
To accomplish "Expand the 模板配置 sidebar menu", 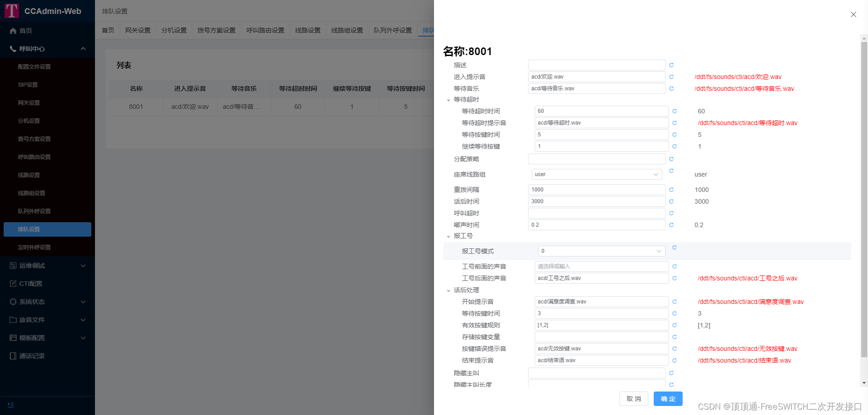I will click(x=47, y=338).
